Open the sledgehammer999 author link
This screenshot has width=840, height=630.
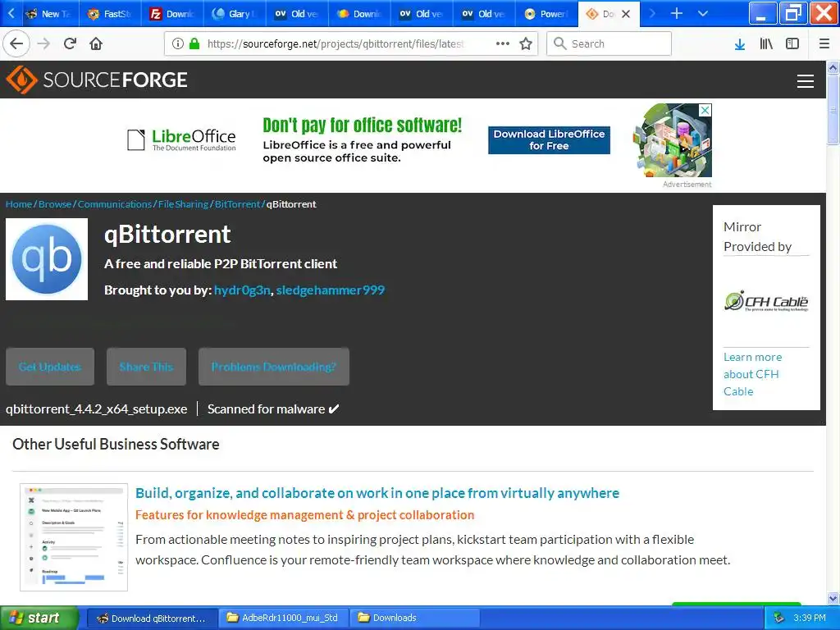pos(331,290)
